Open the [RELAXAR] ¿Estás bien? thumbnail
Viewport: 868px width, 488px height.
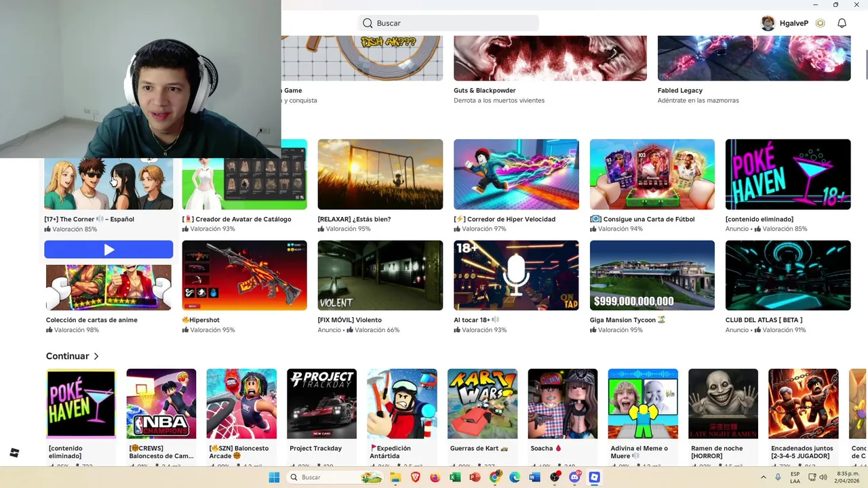tap(380, 174)
